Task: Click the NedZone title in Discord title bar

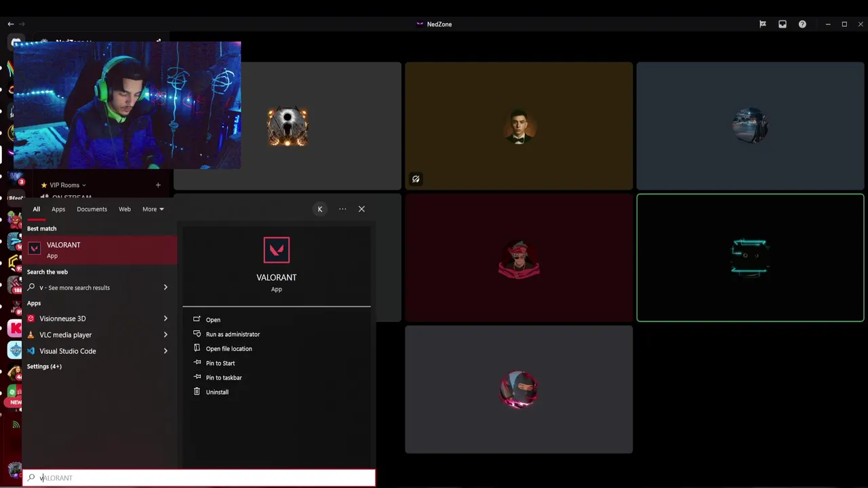Action: click(x=439, y=24)
